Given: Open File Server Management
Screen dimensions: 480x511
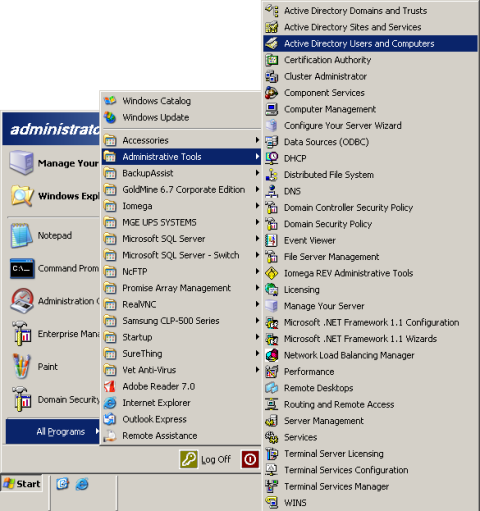Looking at the screenshot, I should point(370,257).
